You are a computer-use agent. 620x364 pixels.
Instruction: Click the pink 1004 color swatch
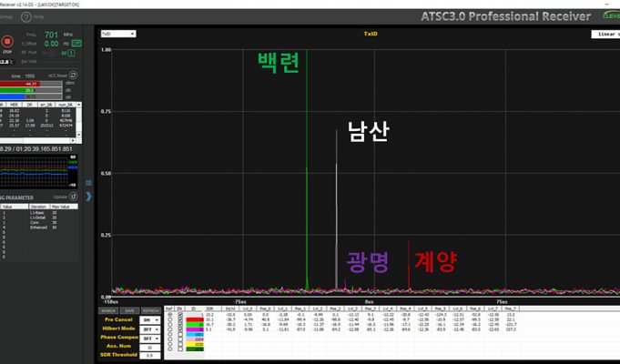pos(195,339)
